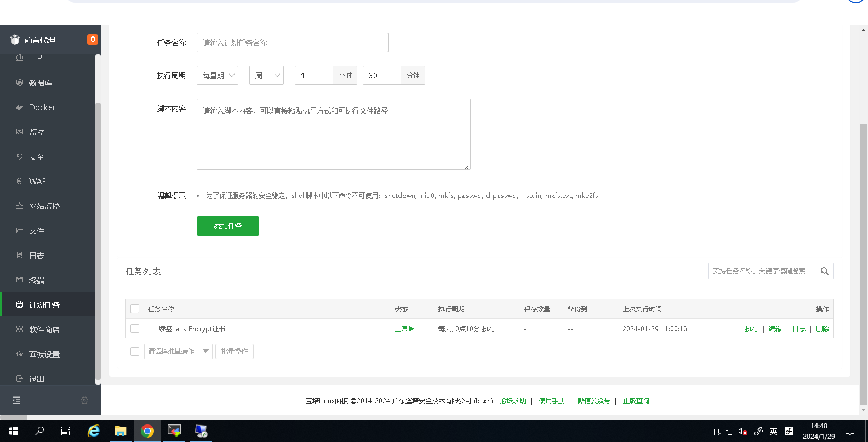This screenshot has height=442, width=868.
Task: Select 文件 in the sidebar menu
Action: click(x=37, y=231)
